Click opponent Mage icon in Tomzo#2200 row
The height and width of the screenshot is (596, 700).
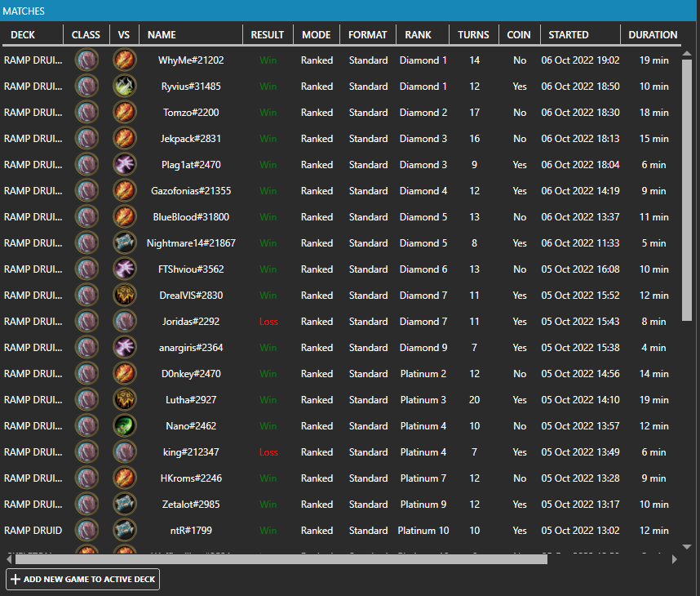125,112
